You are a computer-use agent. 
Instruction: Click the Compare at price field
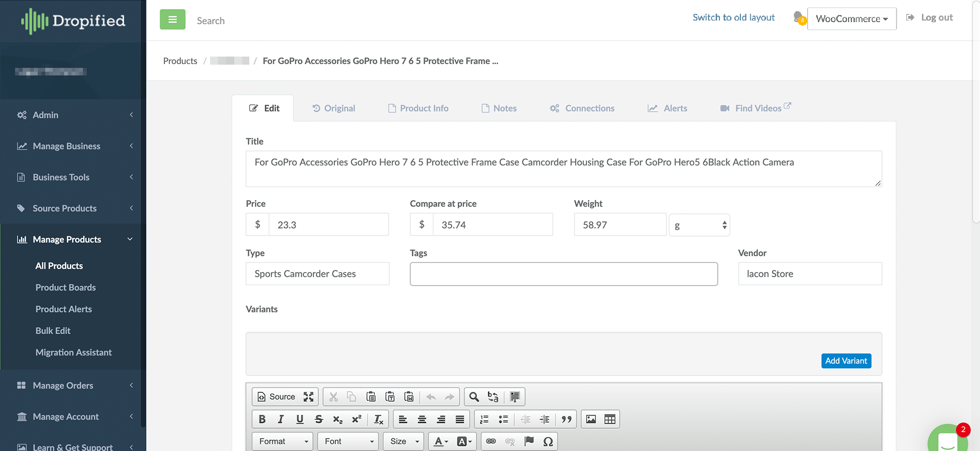493,225
